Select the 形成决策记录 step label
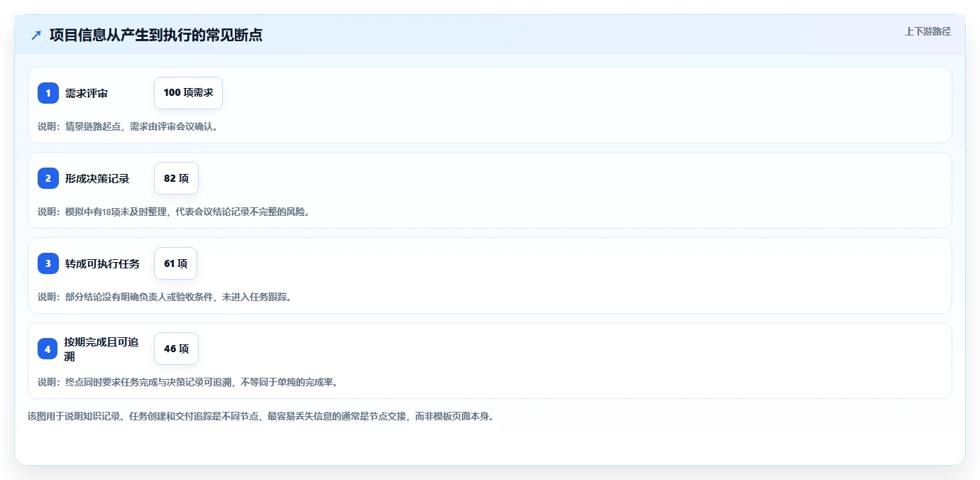This screenshot has width=980, height=480. point(97,178)
